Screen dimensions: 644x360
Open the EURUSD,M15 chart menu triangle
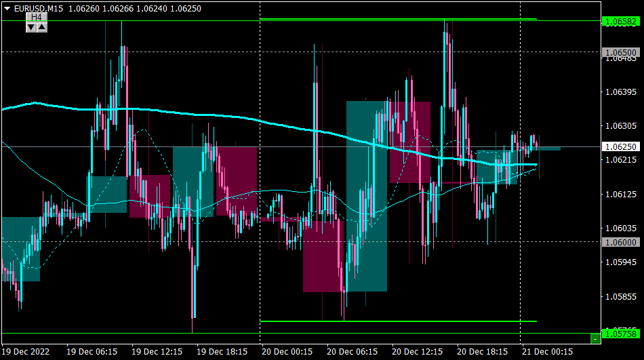tap(7, 8)
